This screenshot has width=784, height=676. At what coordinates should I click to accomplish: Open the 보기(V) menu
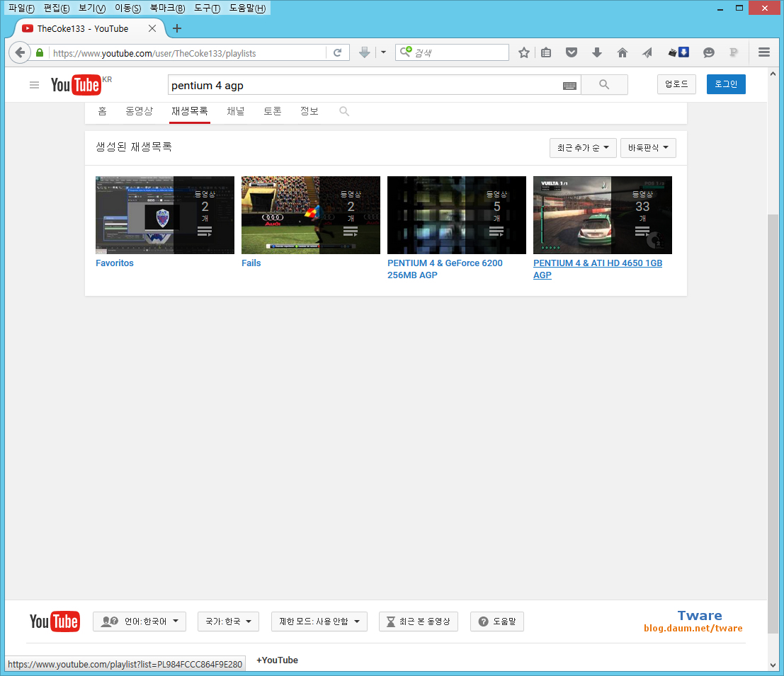click(x=92, y=8)
